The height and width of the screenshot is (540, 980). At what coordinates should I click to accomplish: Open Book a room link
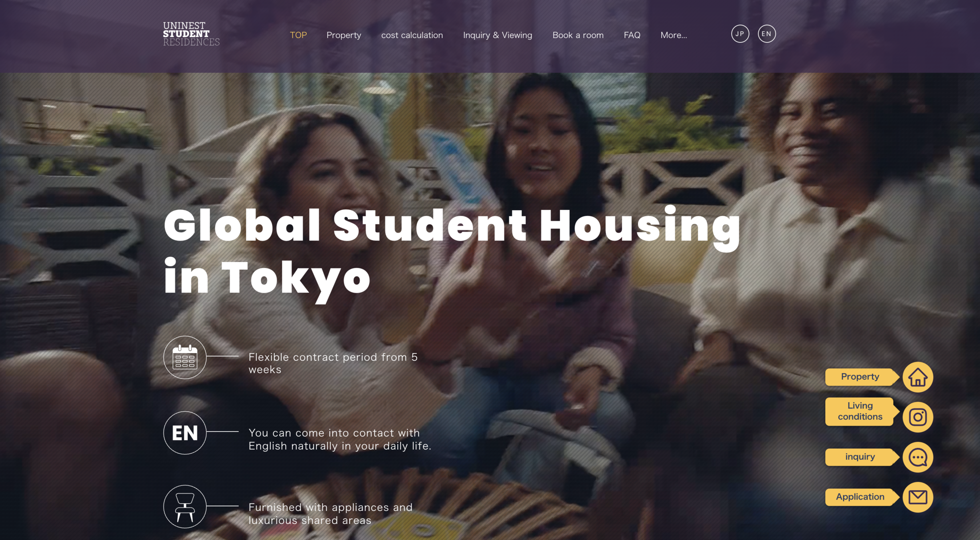(x=578, y=35)
